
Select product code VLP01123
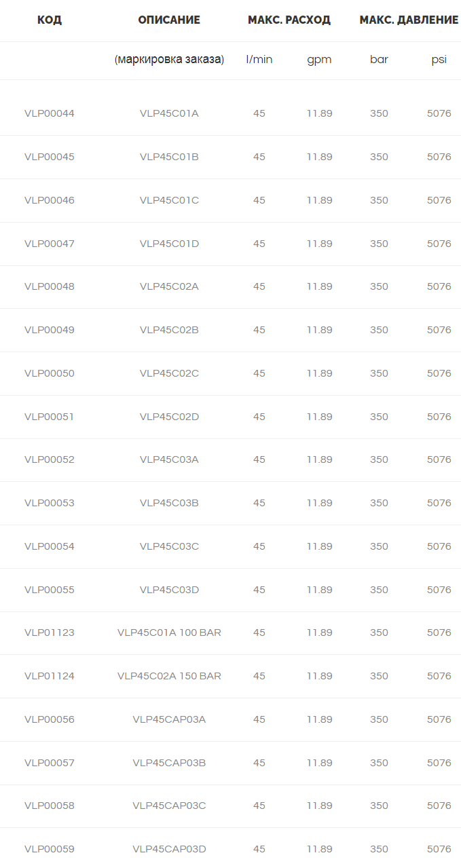pyautogui.click(x=50, y=633)
